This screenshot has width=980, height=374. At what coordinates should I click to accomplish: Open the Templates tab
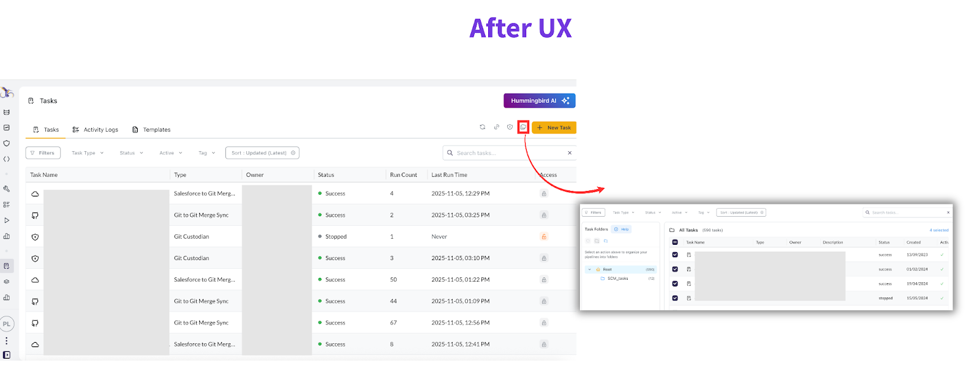coord(151,130)
